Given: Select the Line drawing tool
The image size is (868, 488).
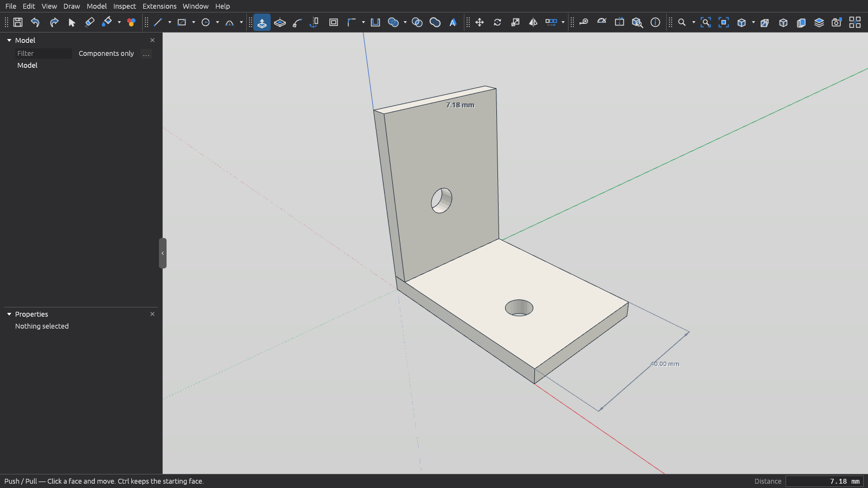Looking at the screenshot, I should (158, 22).
